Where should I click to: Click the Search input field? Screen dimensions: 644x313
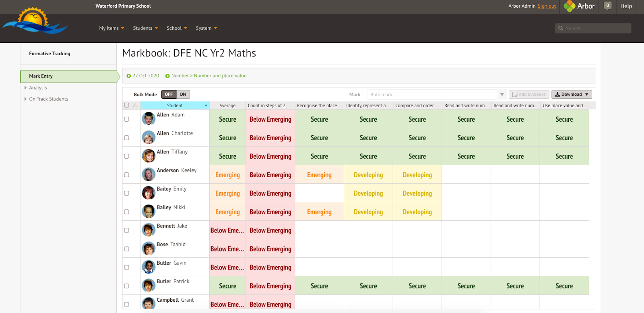coord(596,28)
